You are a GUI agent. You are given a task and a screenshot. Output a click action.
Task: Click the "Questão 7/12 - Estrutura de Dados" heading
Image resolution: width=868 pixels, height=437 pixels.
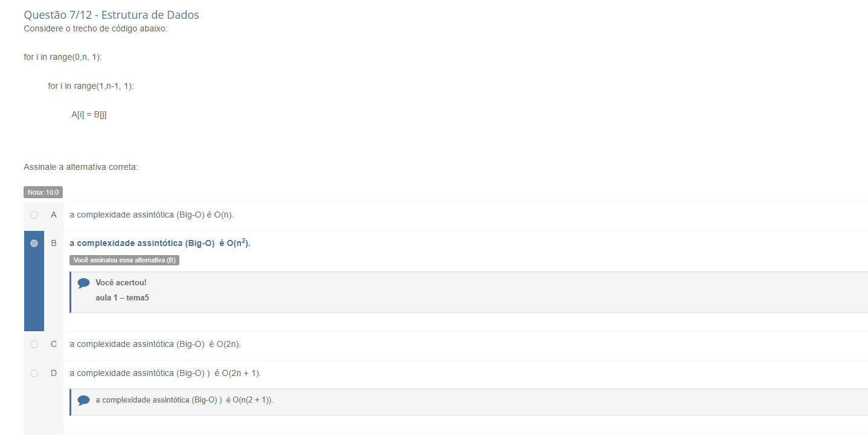click(111, 15)
